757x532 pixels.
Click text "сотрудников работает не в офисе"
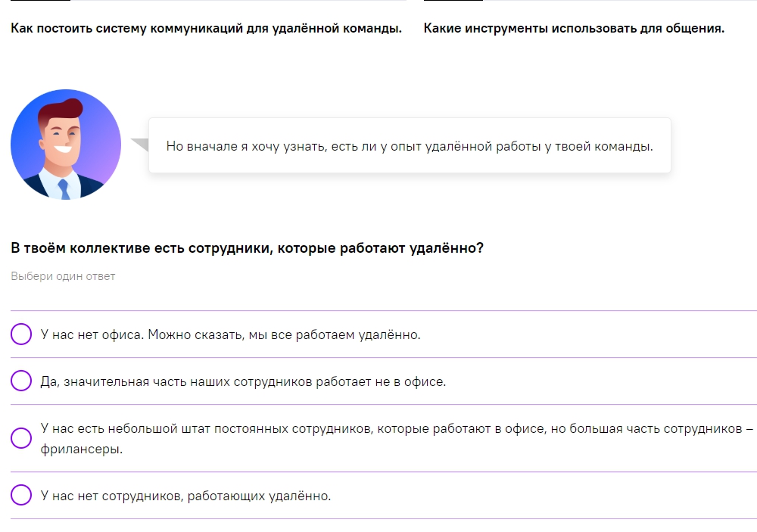339,381
